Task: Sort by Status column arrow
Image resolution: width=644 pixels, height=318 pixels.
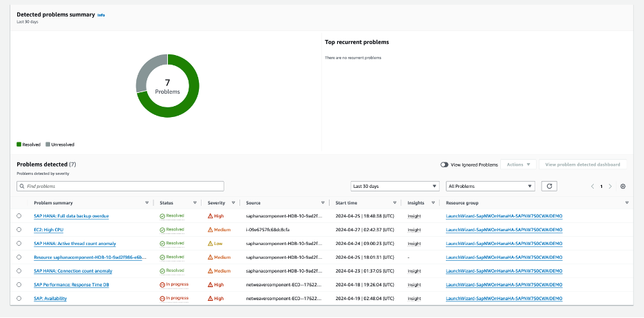Action: (x=195, y=203)
